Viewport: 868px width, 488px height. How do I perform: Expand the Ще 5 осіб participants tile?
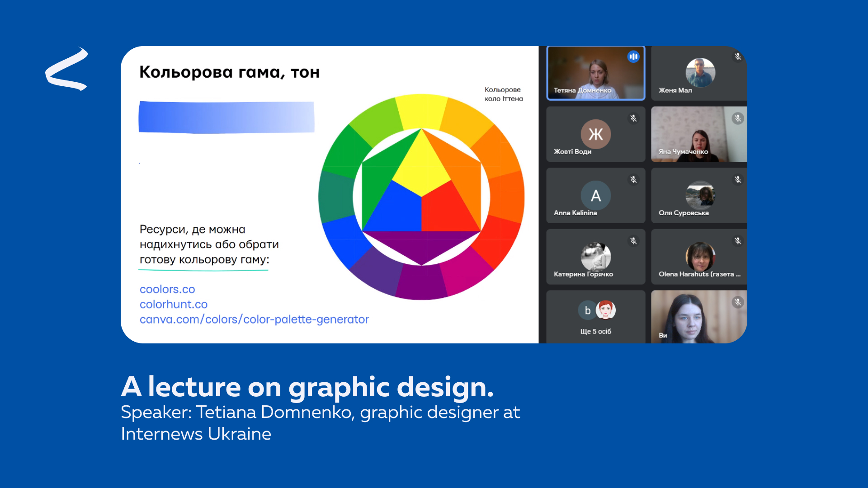pos(595,317)
